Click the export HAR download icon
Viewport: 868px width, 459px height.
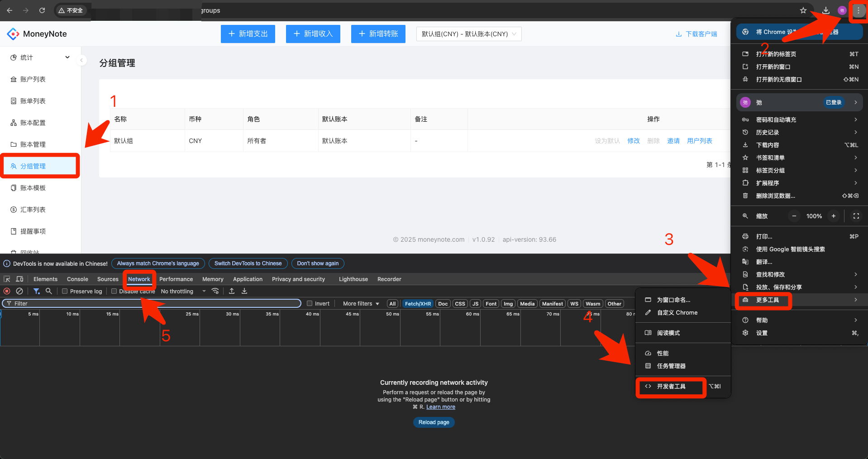click(x=244, y=291)
